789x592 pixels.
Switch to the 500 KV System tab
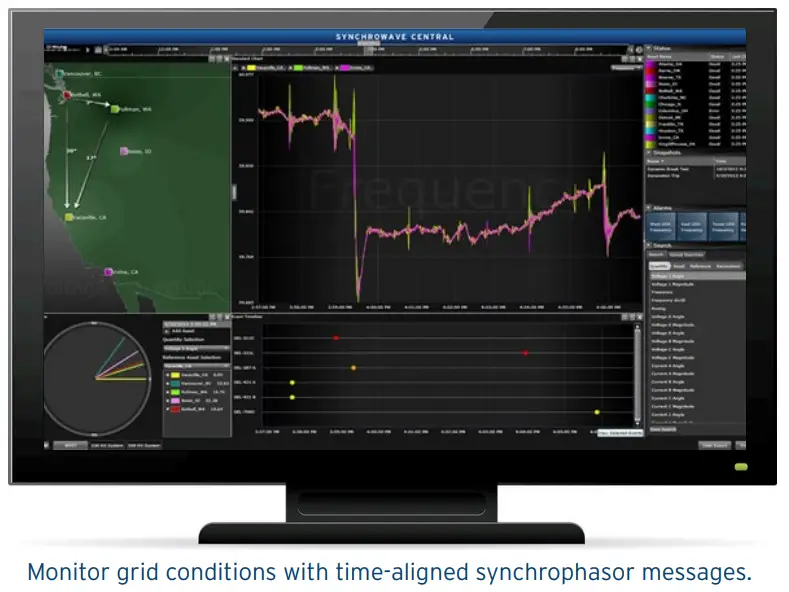tap(144, 446)
